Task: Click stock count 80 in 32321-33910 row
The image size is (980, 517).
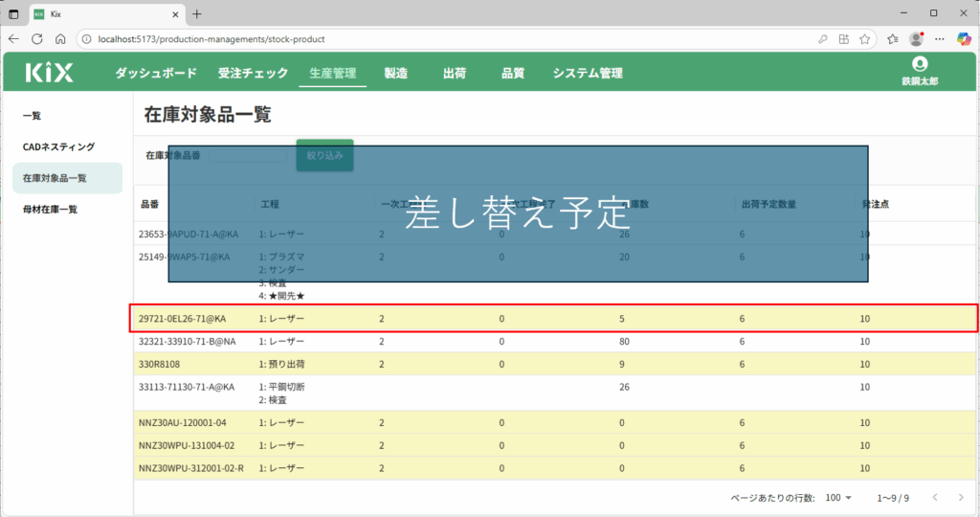Action: (624, 342)
